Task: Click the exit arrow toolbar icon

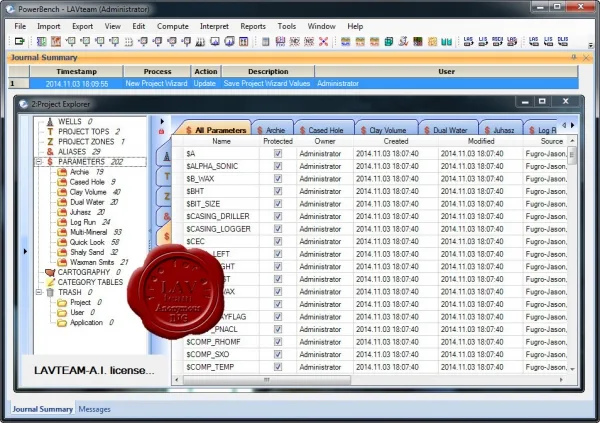Action: click(19, 41)
